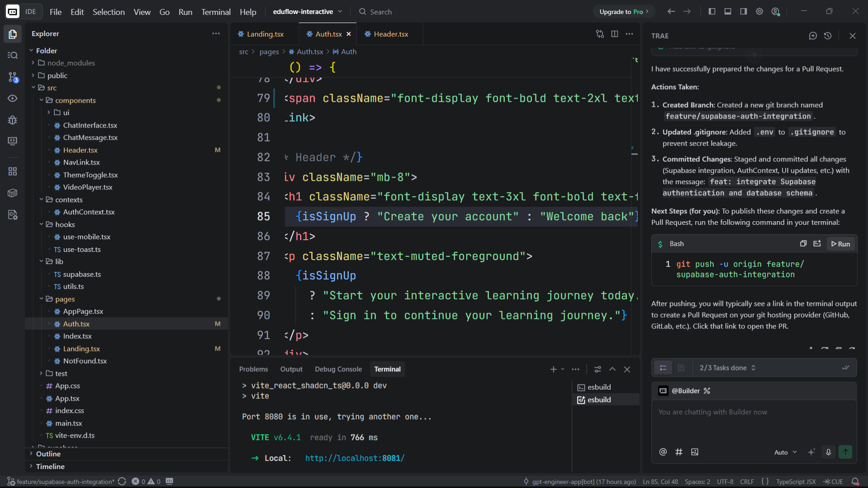
Task: Click the TypeScript JSX language mode
Action: 796,482
